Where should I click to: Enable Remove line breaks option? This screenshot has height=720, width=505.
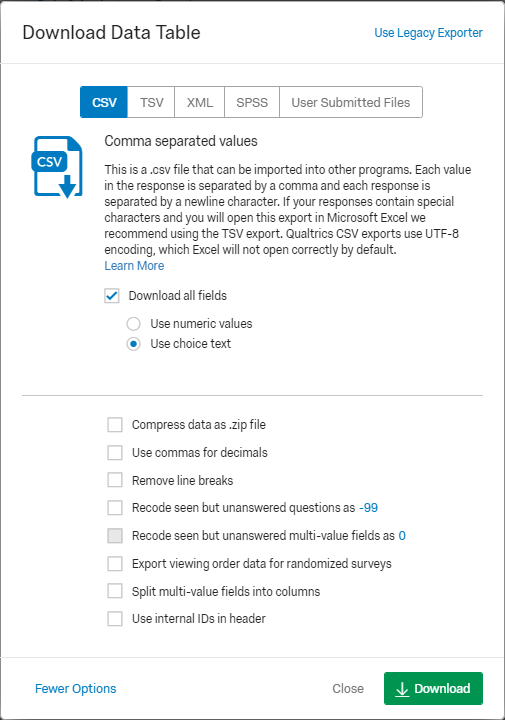tap(115, 480)
